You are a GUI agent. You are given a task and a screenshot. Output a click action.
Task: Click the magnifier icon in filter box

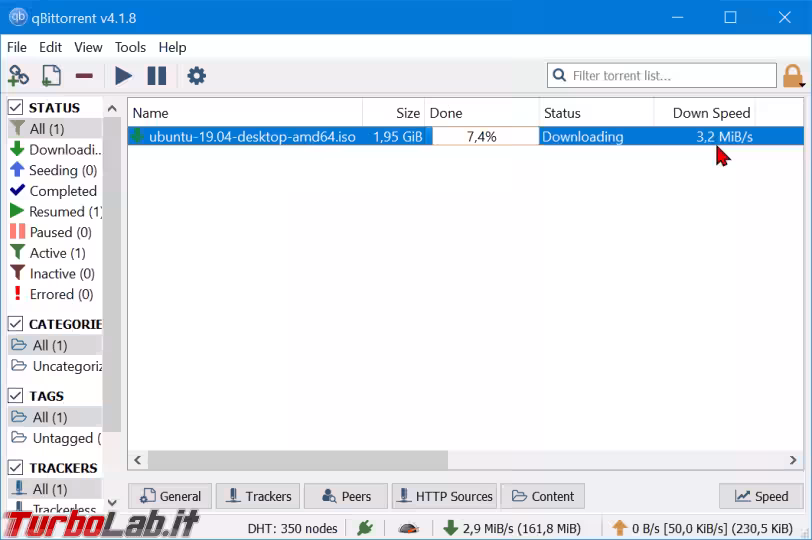click(559, 76)
